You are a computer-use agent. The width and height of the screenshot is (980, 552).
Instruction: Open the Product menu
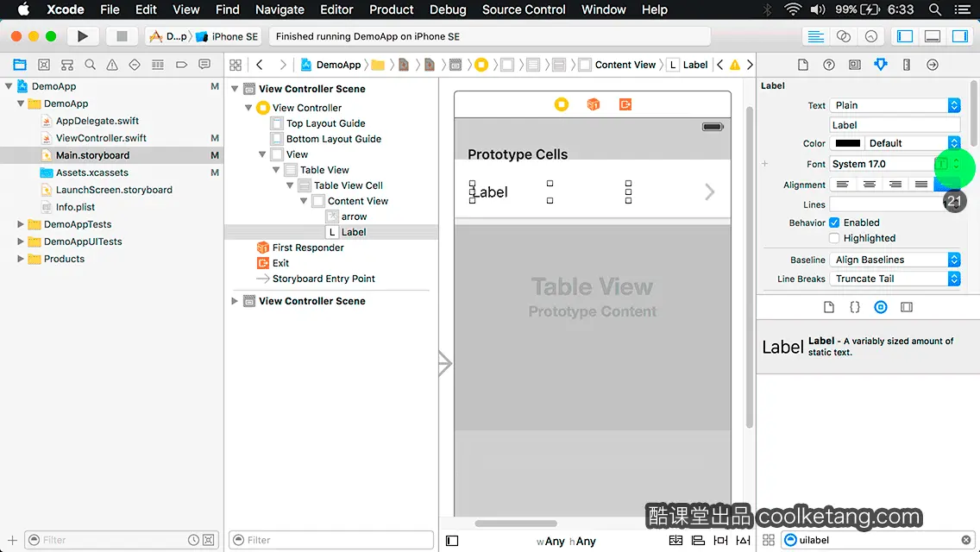(392, 9)
